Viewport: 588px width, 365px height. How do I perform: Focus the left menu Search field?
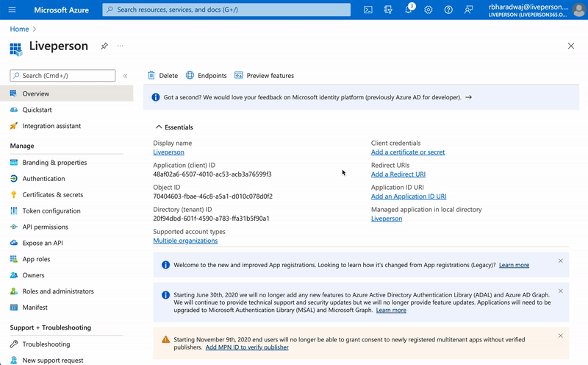coord(62,76)
